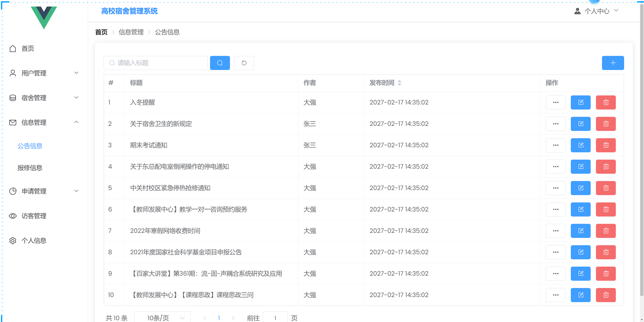This screenshot has height=322, width=644.
Task: Click the 个人中心 user avatar icon
Action: 577,11
